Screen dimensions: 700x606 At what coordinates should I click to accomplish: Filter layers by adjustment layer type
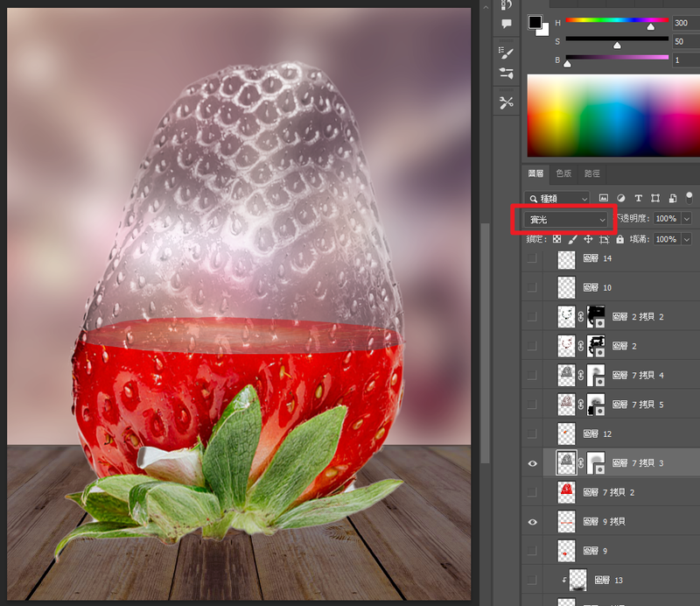[620, 199]
